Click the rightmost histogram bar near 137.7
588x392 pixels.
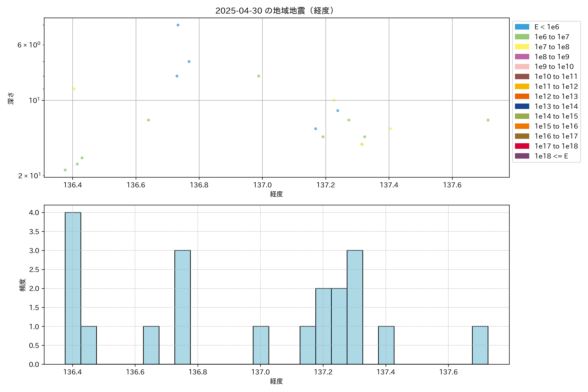tap(480, 345)
